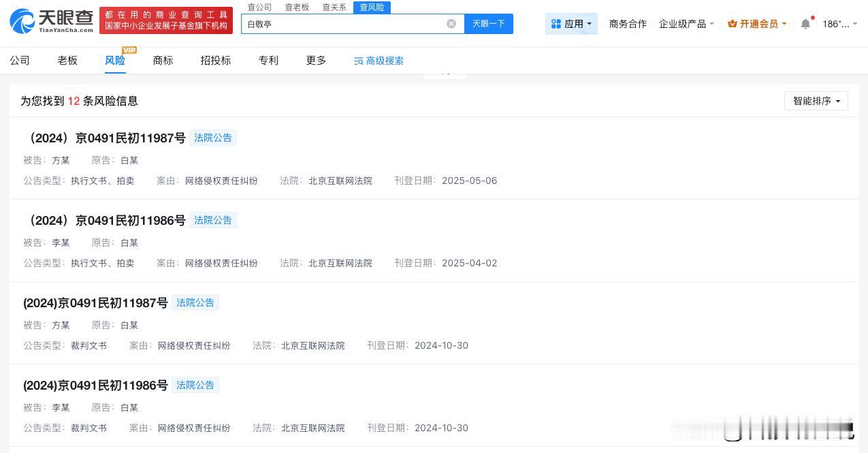The height and width of the screenshot is (453, 868).
Task: Select the 查风险 search type
Action: pos(372,7)
